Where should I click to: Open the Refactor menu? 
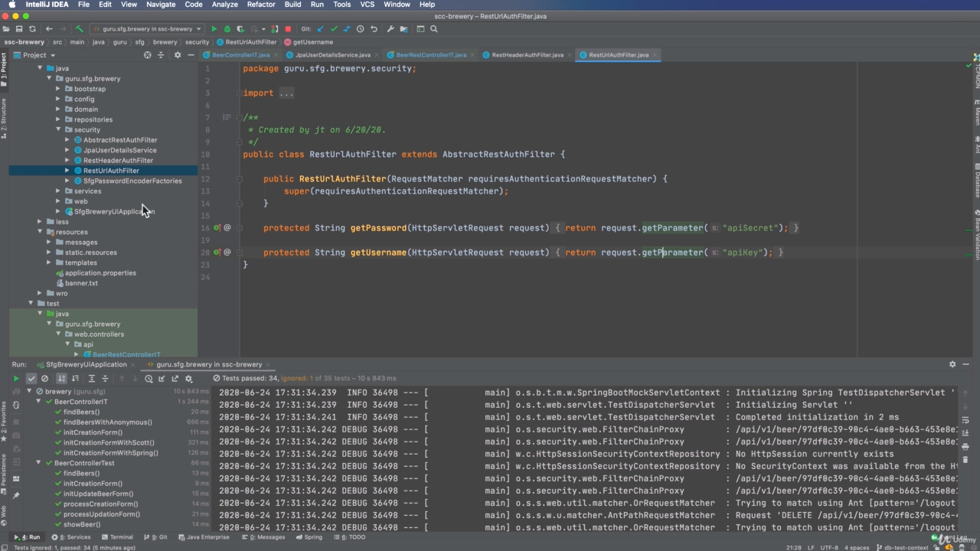[260, 5]
